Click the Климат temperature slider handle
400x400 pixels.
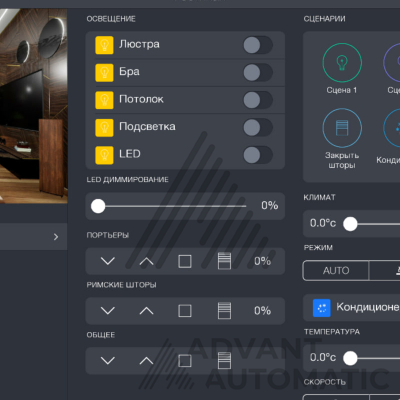click(x=350, y=224)
